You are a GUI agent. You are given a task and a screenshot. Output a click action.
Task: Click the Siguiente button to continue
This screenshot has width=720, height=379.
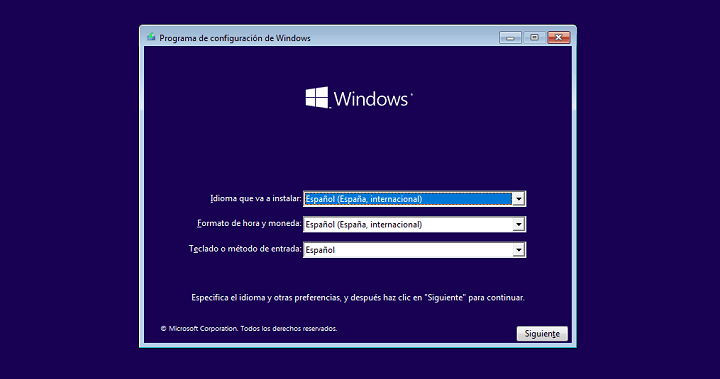pyautogui.click(x=542, y=334)
